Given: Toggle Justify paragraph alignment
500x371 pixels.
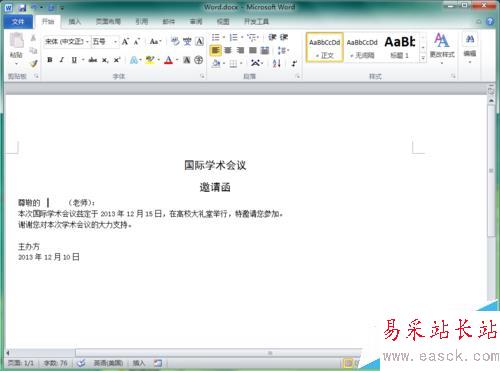Looking at the screenshot, I should point(253,50).
